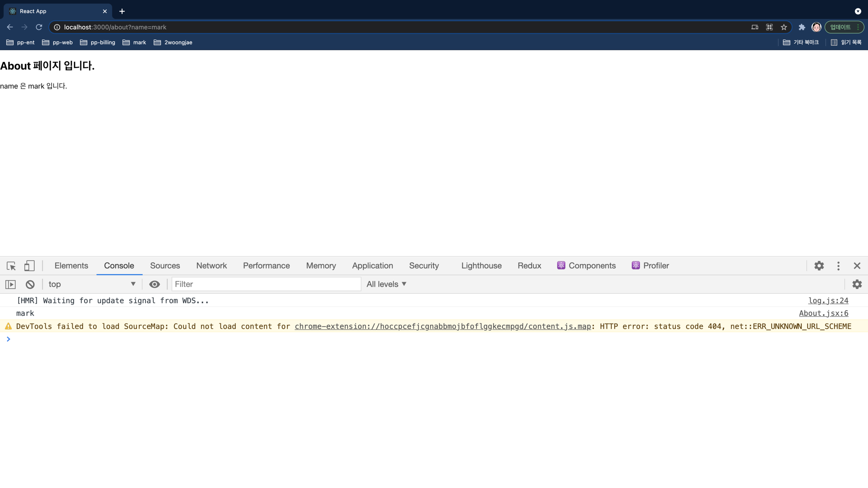Bookmark this page with star icon
The image size is (868, 488).
click(784, 27)
